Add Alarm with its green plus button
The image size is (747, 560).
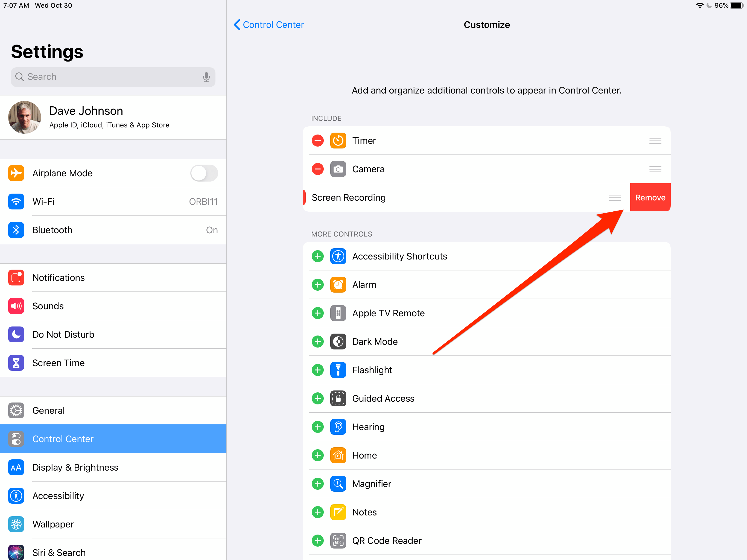coord(317,284)
